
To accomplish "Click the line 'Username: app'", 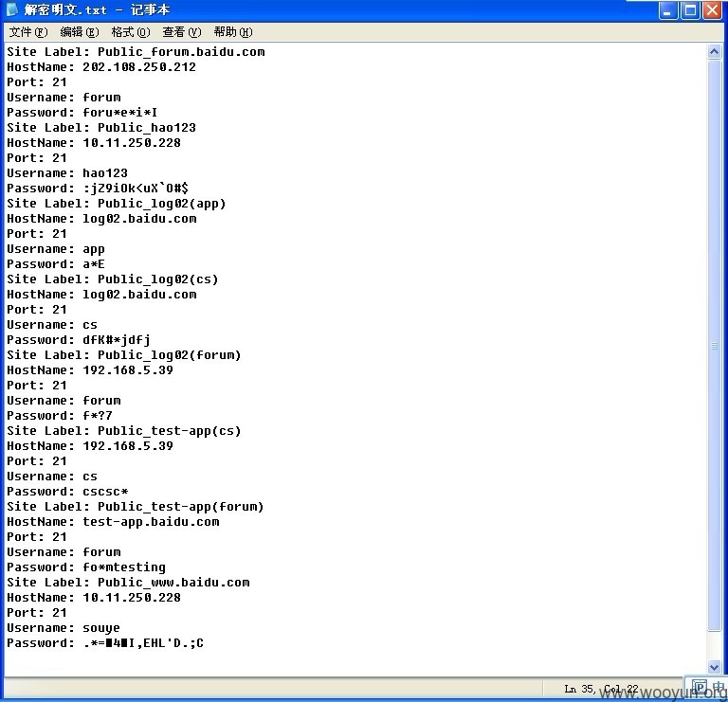I will 56,249.
